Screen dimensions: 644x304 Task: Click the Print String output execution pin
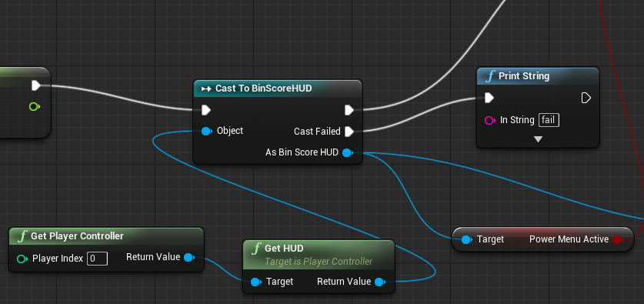[586, 98]
